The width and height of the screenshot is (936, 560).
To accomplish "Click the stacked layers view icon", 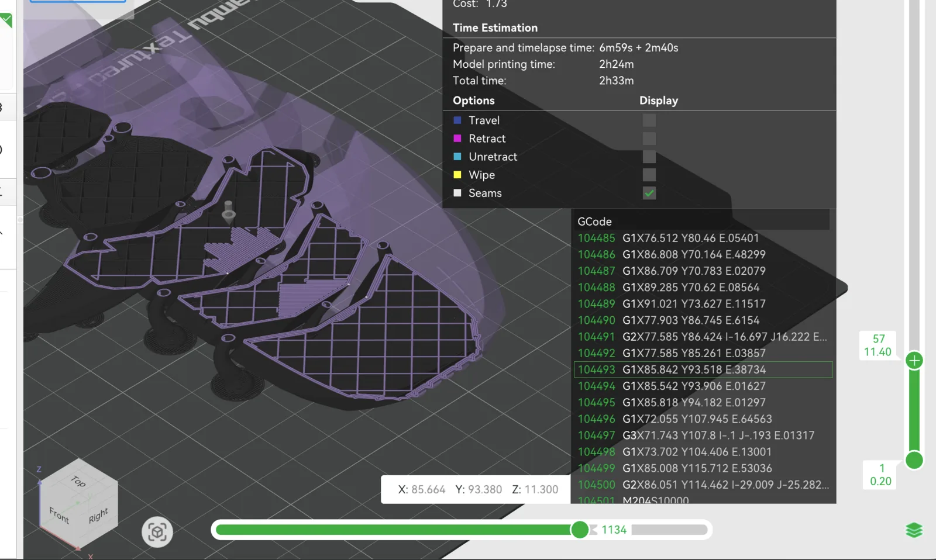I will click(x=914, y=530).
